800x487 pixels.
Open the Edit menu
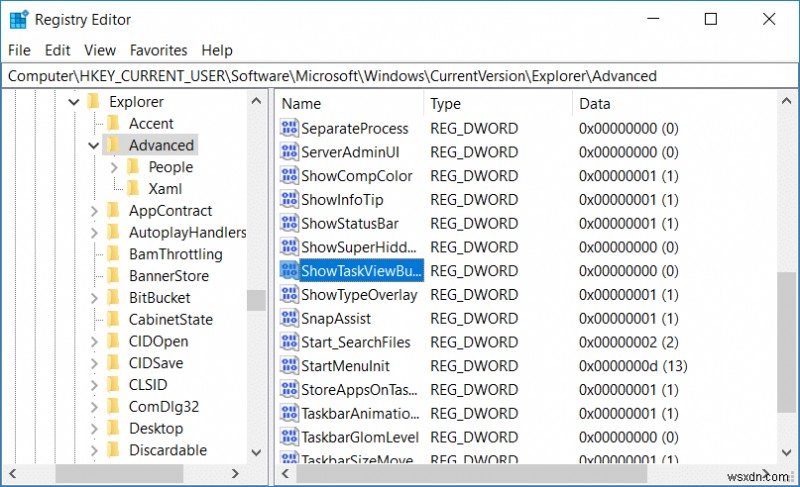coord(58,50)
